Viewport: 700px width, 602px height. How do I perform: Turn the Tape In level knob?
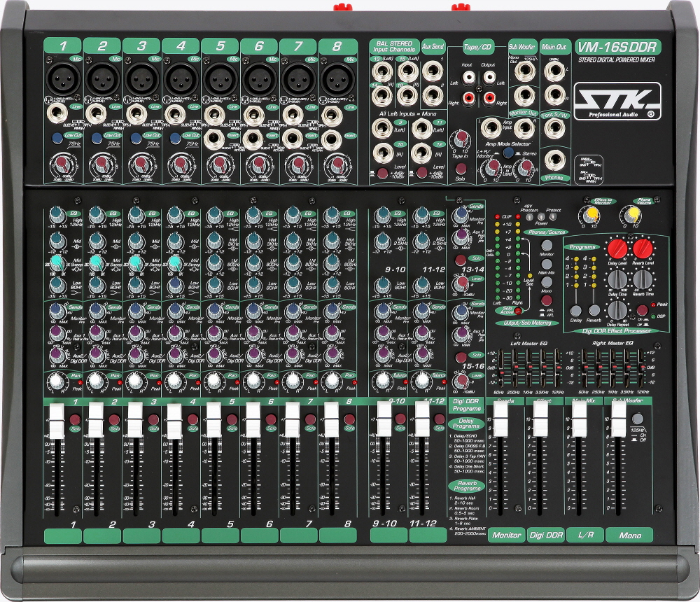pyautogui.click(x=461, y=140)
